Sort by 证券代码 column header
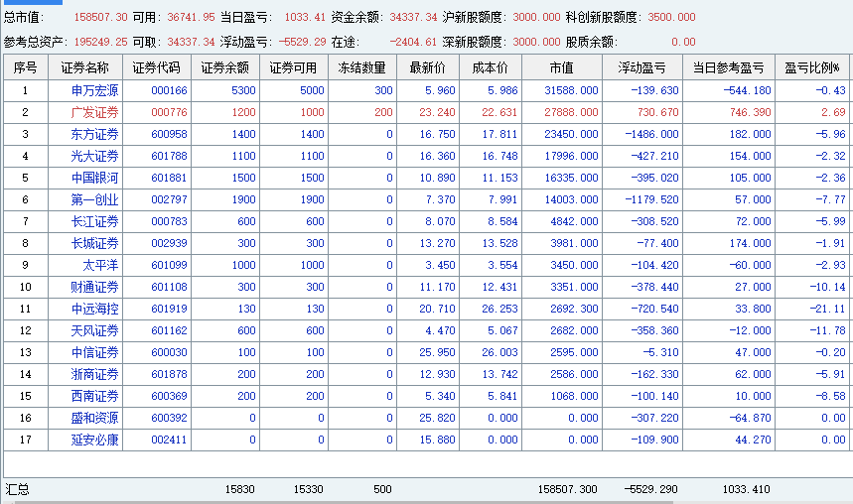This screenshot has width=853, height=504. tap(157, 67)
